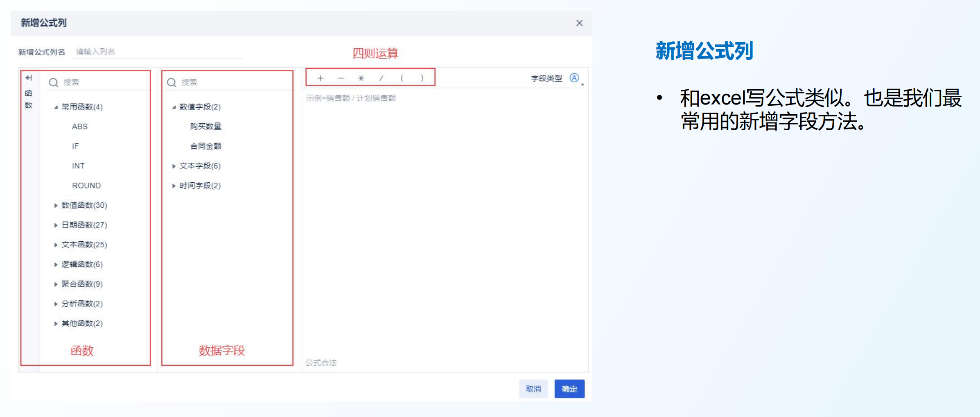Select the ABS function
This screenshot has width=980, height=417.
(x=79, y=126)
